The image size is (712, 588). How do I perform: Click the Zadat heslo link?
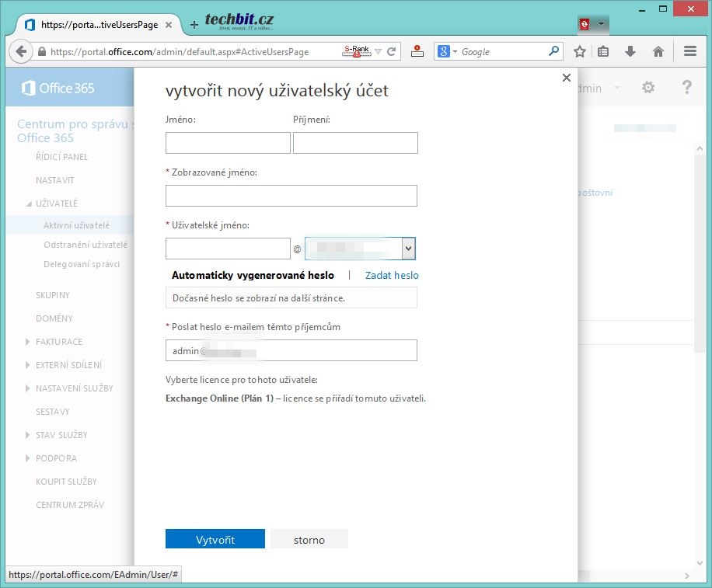coord(392,275)
